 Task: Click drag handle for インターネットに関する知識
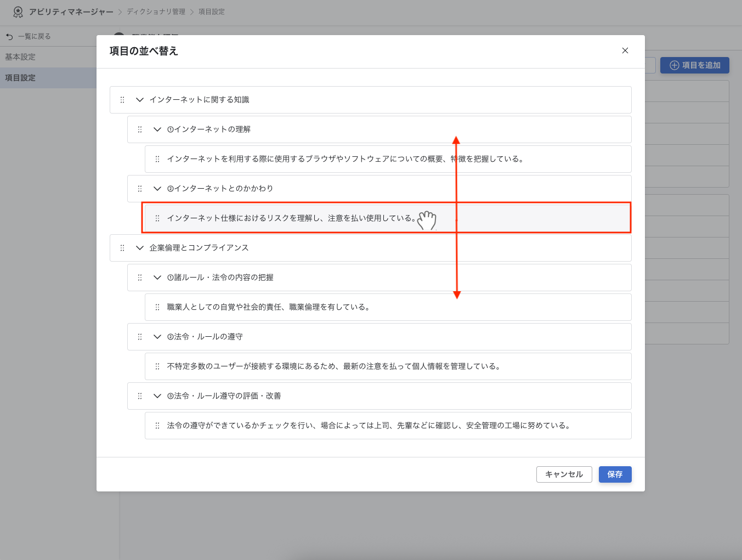(x=122, y=100)
